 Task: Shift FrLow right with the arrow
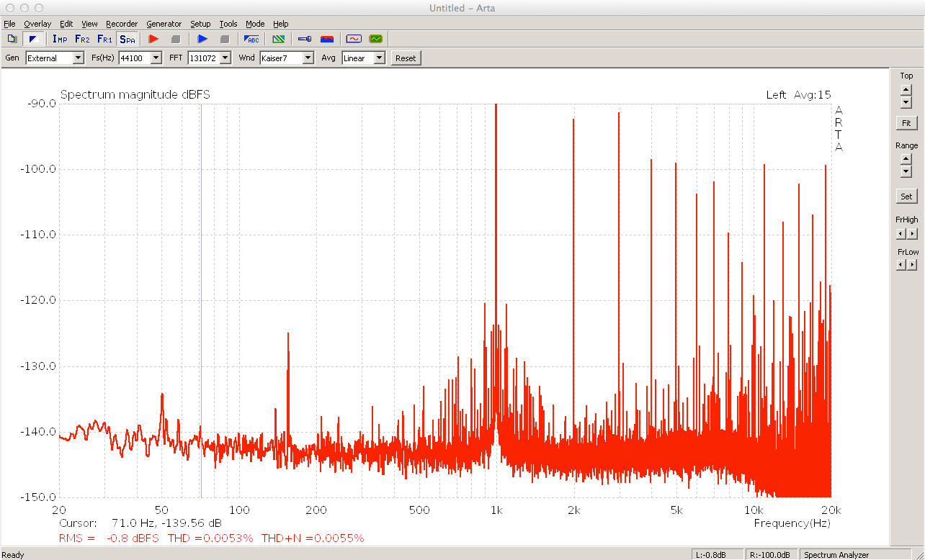(x=913, y=265)
